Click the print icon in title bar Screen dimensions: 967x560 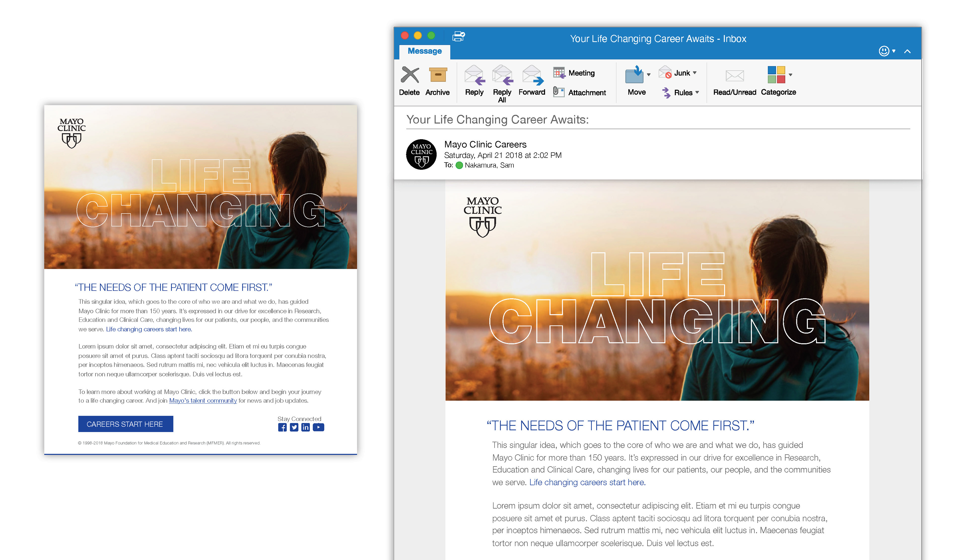459,36
